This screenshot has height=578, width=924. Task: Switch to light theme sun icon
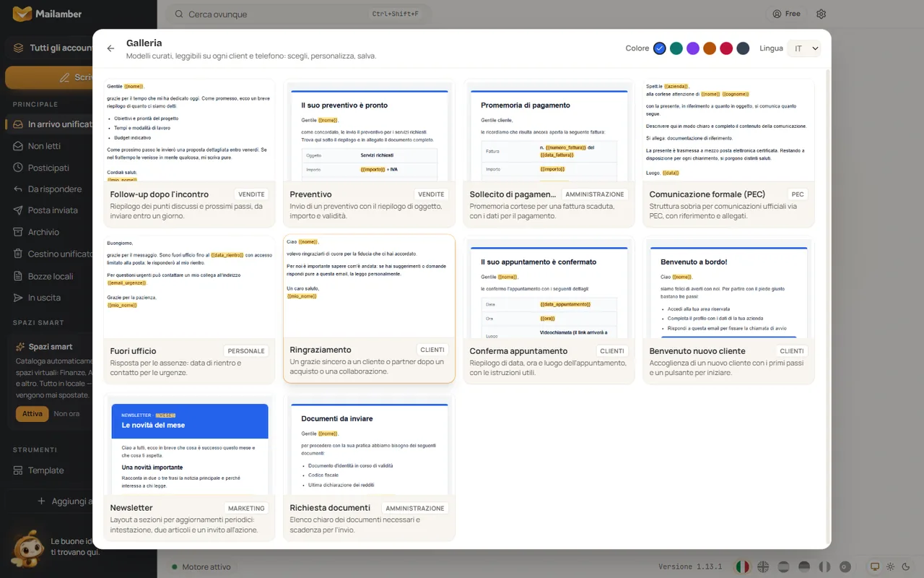pyautogui.click(x=891, y=566)
